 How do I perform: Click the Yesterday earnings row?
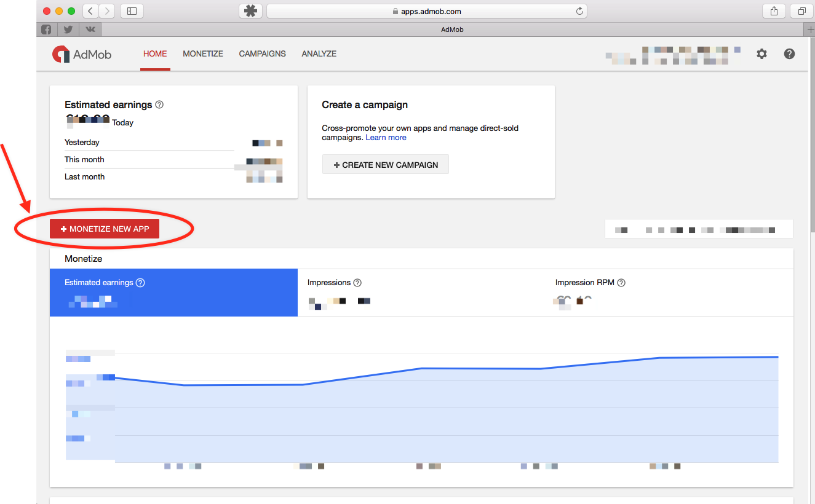[x=173, y=143]
